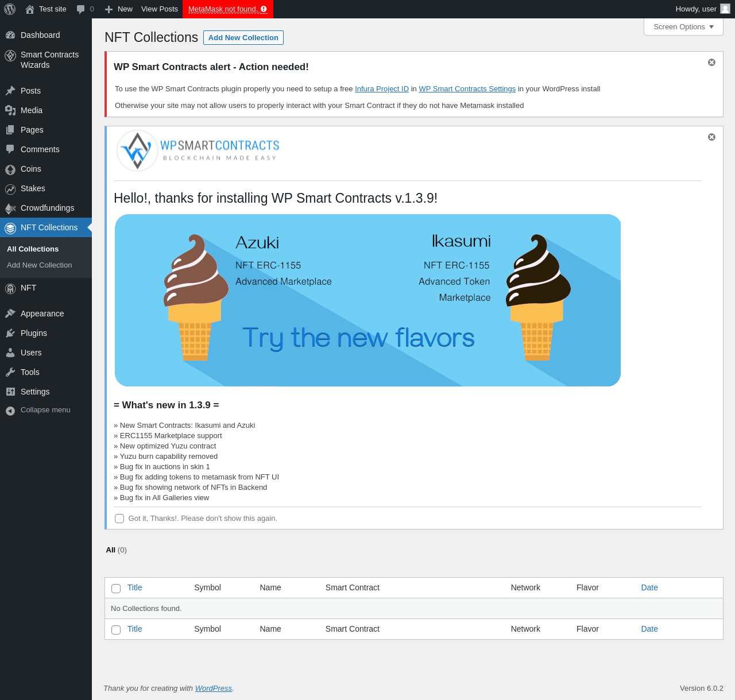The height and width of the screenshot is (700, 735).
Task: Sort by Title in table footer
Action: click(x=134, y=629)
